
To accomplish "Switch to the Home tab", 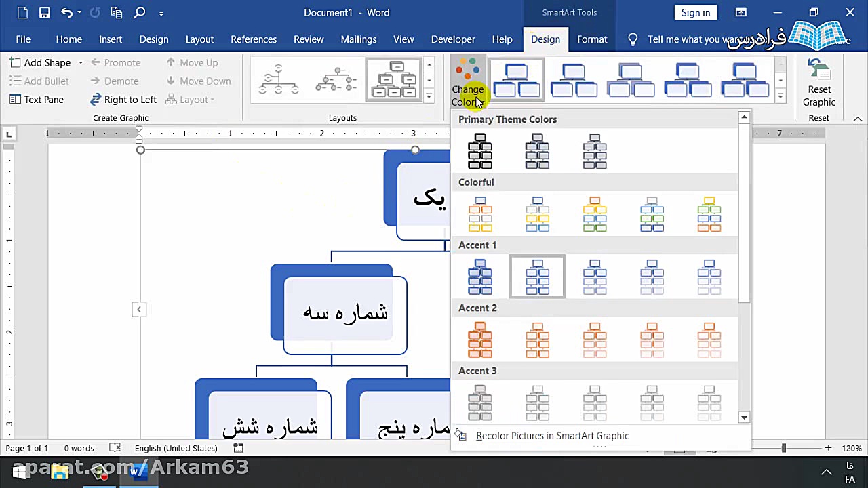I will 69,39.
